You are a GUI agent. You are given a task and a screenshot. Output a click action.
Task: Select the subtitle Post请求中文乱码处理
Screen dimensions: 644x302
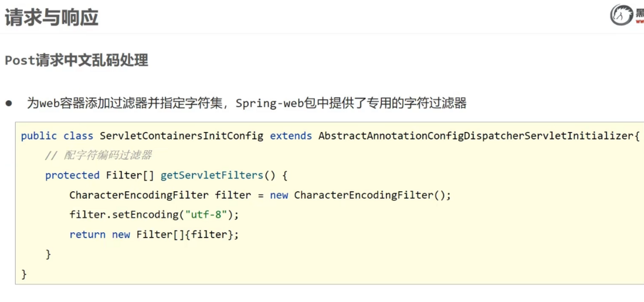(x=76, y=60)
